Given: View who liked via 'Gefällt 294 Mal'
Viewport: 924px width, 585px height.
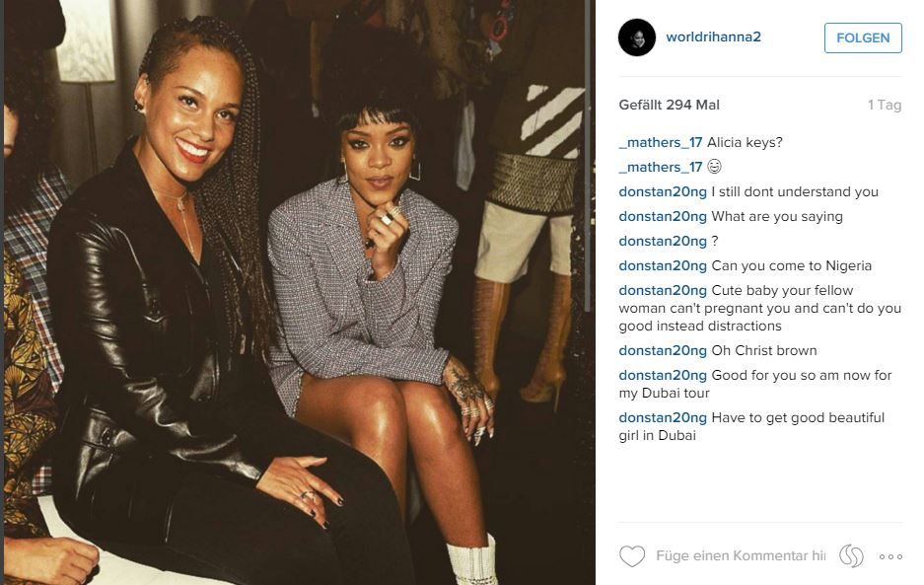Looking at the screenshot, I should coord(669,105).
